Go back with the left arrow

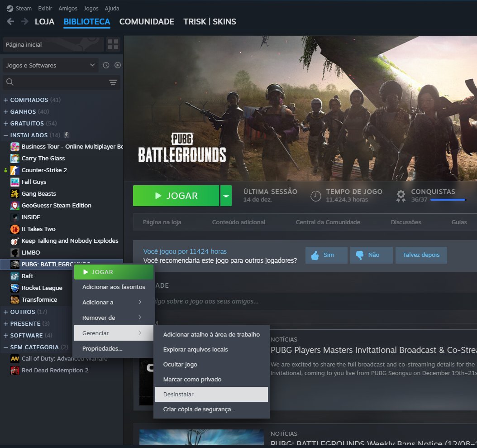coord(11,21)
